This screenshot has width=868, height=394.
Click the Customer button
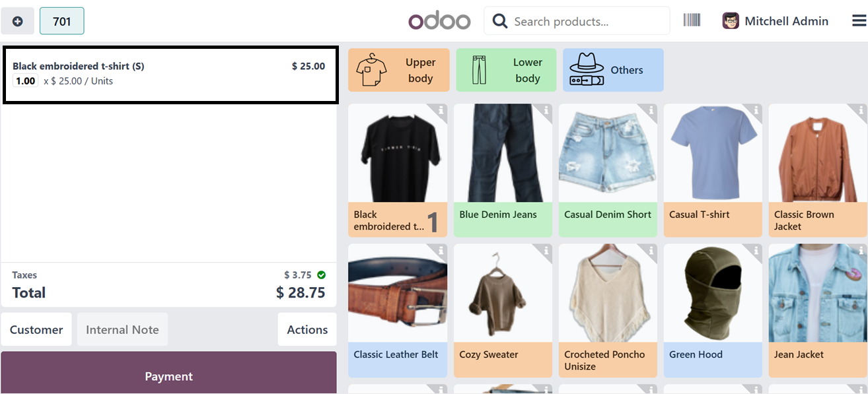coord(36,329)
